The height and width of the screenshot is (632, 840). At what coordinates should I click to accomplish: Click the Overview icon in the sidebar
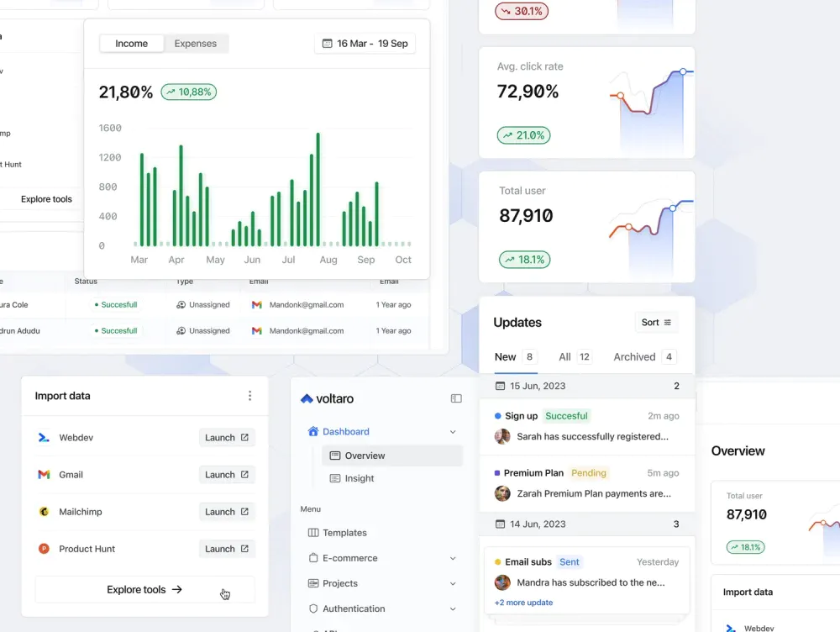335,456
